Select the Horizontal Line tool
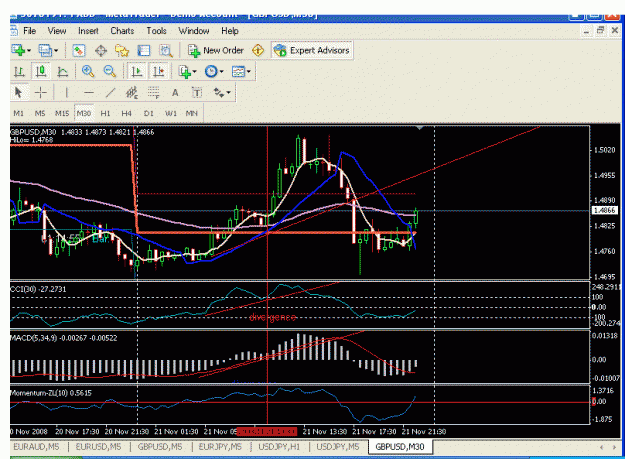This screenshot has width=625, height=459. 89,93
